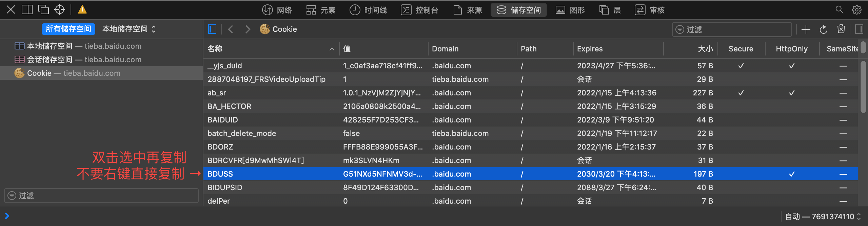Add a new cookie with plus icon

(x=806, y=29)
